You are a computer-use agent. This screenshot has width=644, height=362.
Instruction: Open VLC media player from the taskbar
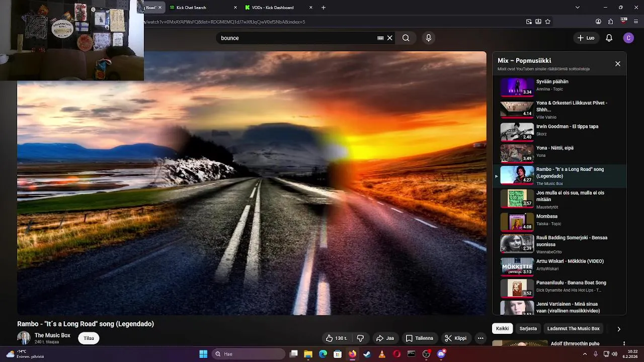[x=382, y=354]
